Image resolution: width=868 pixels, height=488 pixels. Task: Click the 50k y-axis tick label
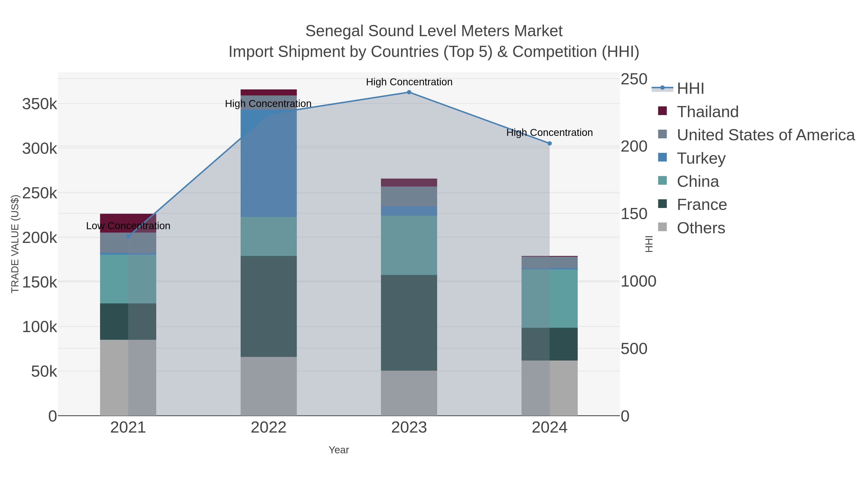coord(44,371)
